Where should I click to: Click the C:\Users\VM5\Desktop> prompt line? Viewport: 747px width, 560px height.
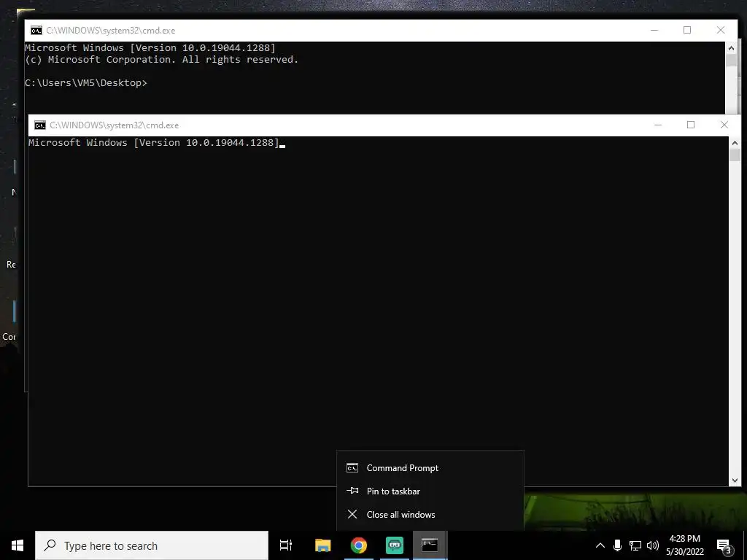point(86,83)
